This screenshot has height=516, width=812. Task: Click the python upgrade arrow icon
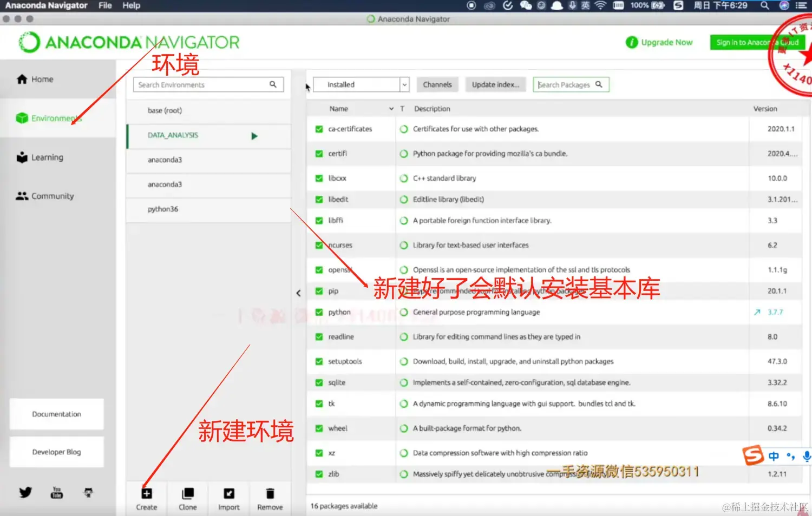[x=757, y=312]
